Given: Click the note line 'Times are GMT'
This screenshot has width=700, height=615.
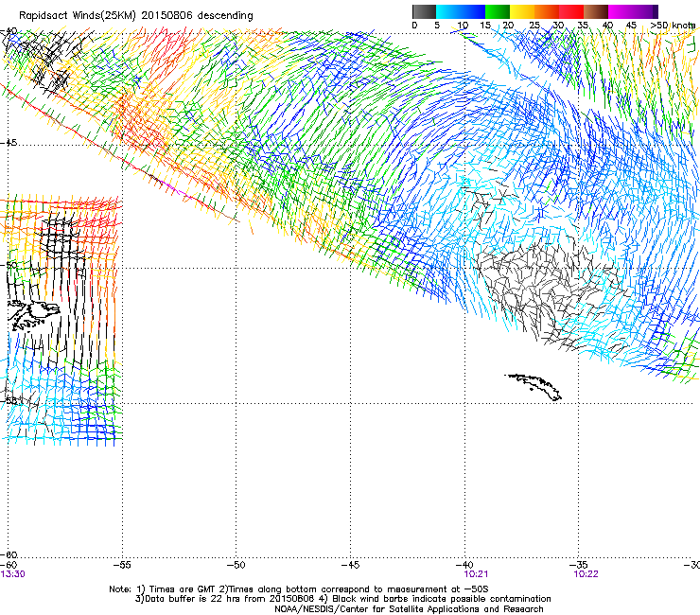Looking at the screenshot, I should (x=183, y=589).
